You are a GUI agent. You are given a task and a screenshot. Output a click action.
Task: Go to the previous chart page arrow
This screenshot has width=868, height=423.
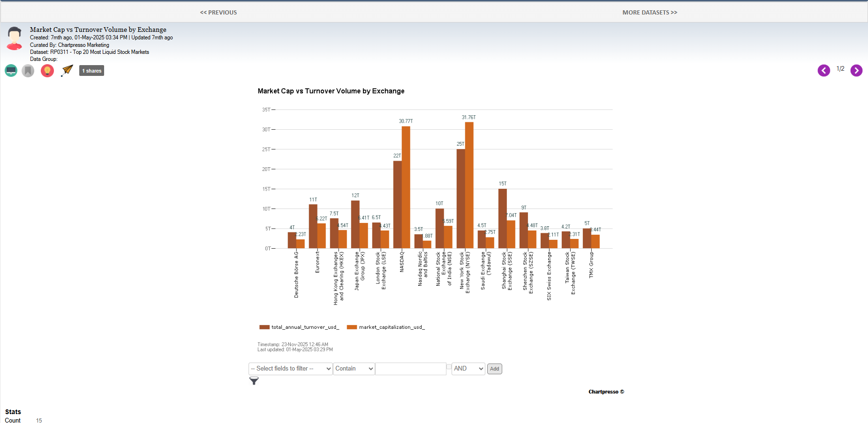tap(823, 70)
